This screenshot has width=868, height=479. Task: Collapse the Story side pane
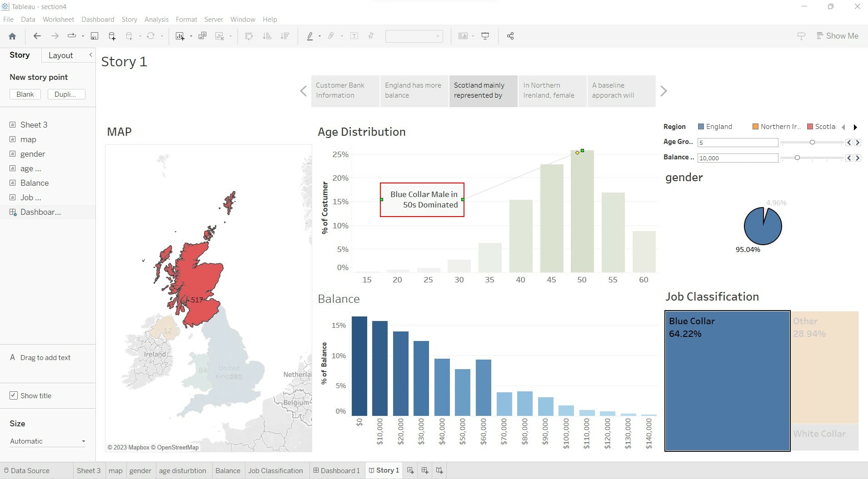pyautogui.click(x=90, y=55)
